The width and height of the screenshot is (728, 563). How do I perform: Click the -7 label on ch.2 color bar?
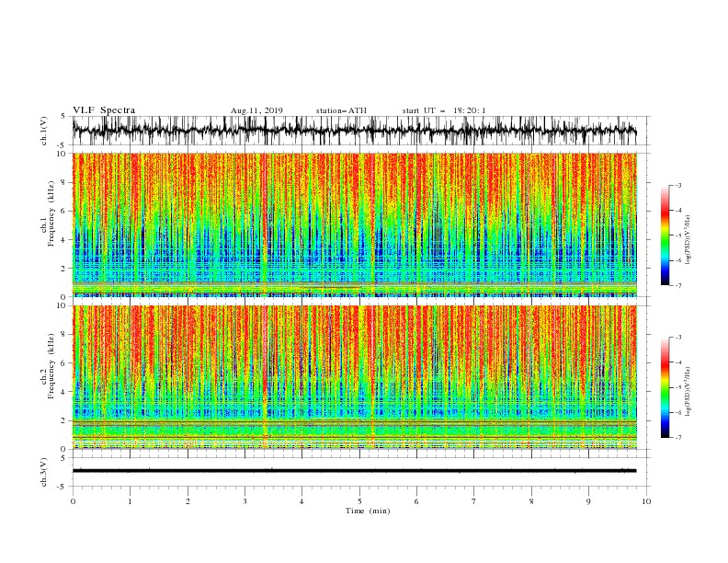677,438
